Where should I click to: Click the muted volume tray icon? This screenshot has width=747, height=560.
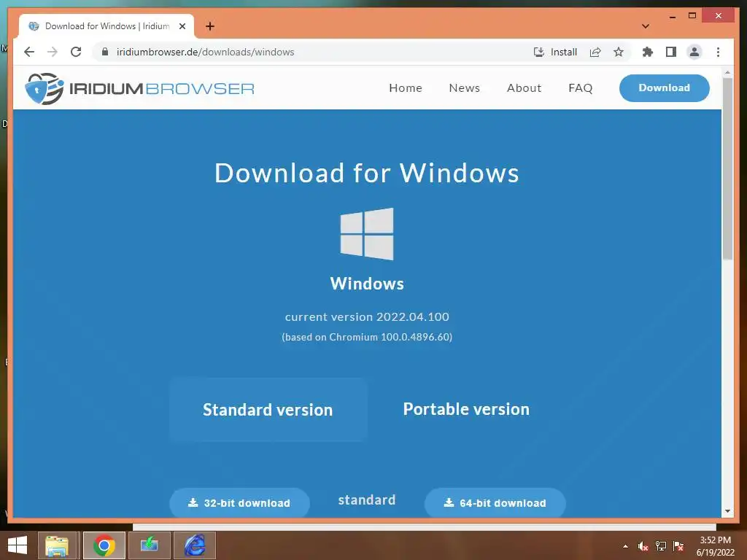pos(643,546)
